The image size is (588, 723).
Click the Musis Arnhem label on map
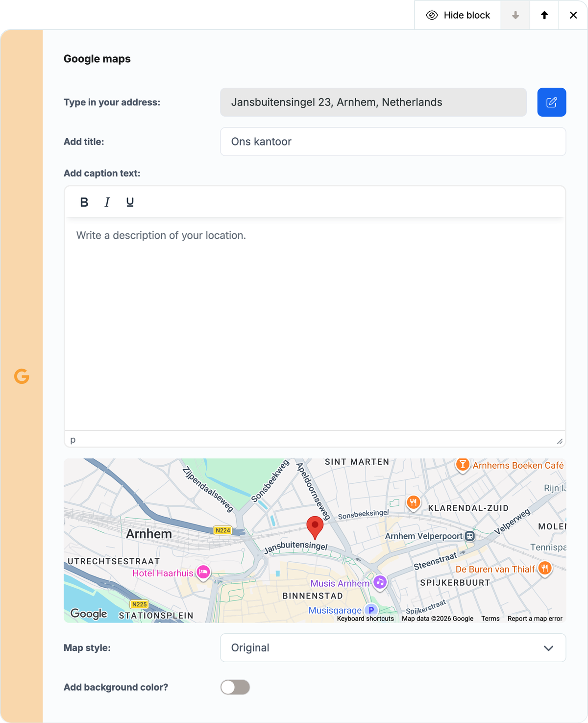click(x=340, y=583)
